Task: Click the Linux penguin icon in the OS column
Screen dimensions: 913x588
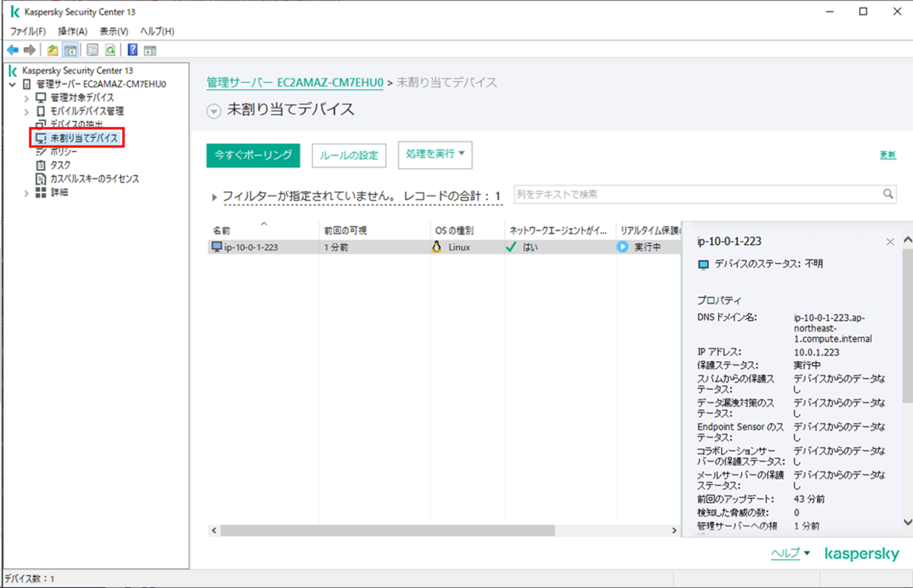Action: pos(437,247)
